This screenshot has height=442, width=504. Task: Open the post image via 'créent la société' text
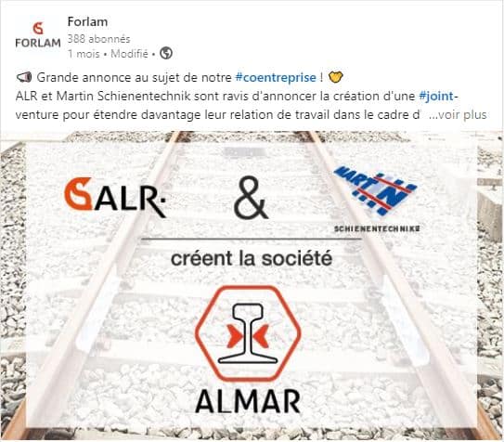252,259
